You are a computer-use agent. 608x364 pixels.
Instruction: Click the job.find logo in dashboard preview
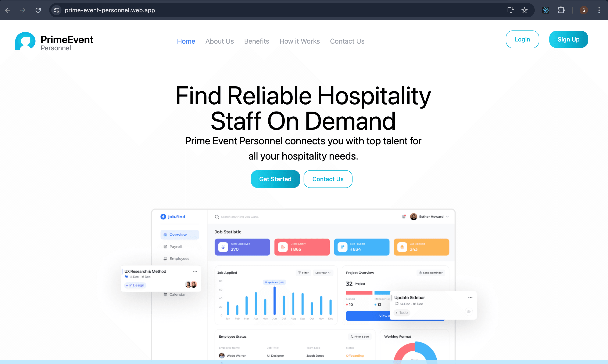pyautogui.click(x=173, y=216)
